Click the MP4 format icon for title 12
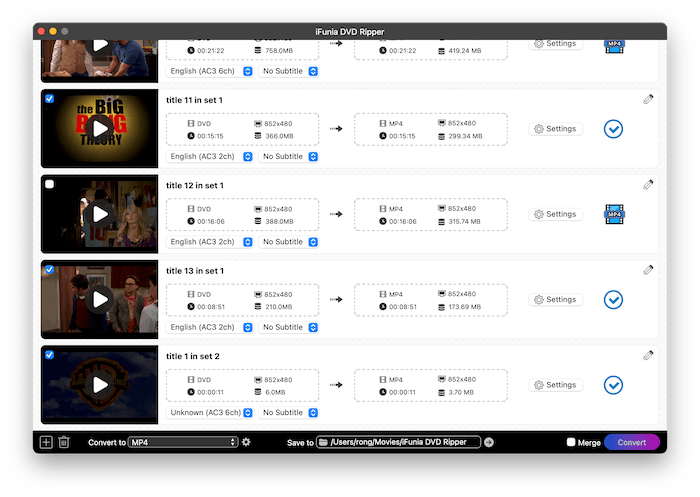Screen dimensions: 700x497 (614, 214)
